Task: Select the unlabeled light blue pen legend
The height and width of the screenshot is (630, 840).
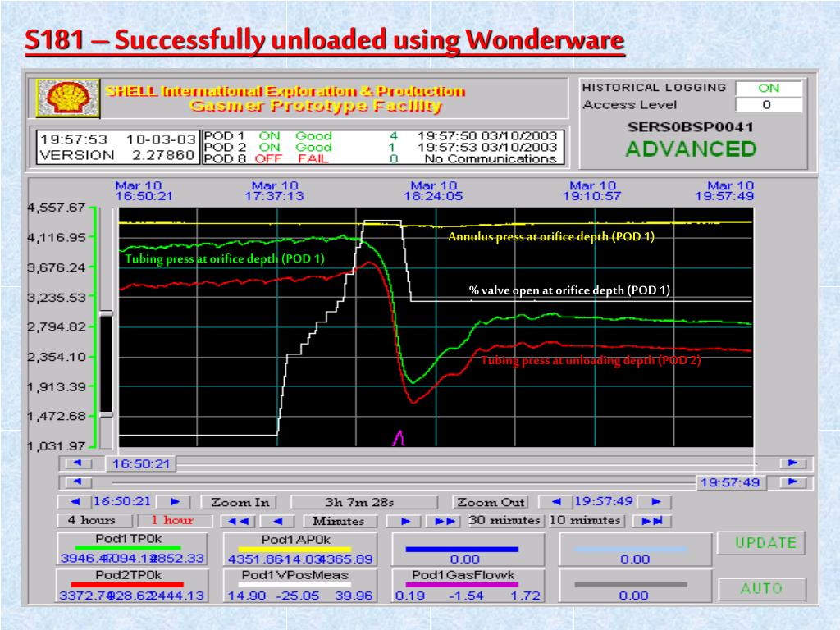Action: [635, 549]
